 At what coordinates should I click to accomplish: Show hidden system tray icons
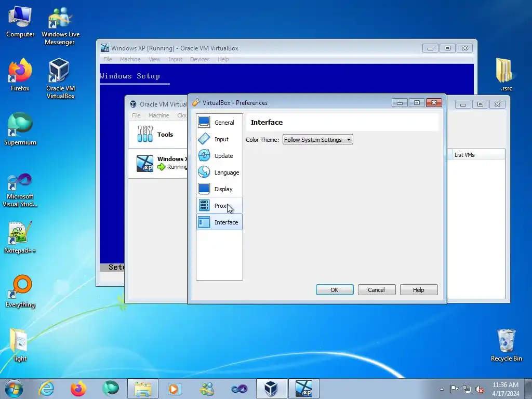[x=442, y=389]
